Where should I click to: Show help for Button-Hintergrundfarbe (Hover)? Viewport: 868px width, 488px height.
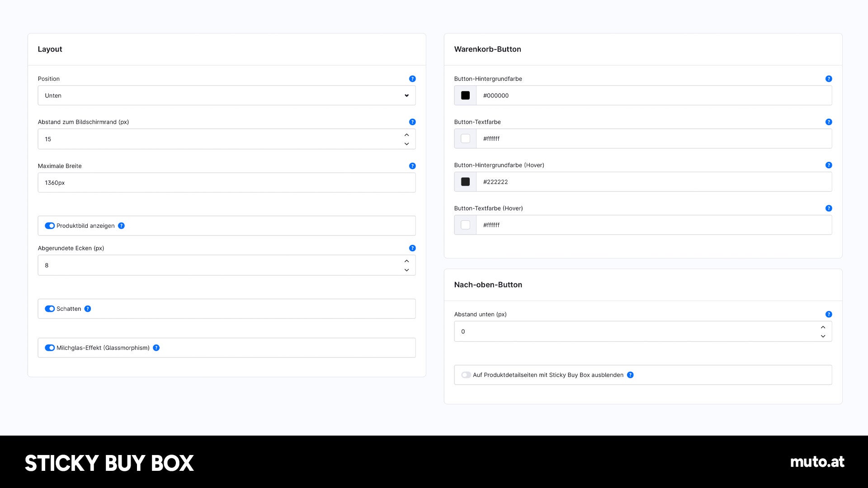[829, 165]
